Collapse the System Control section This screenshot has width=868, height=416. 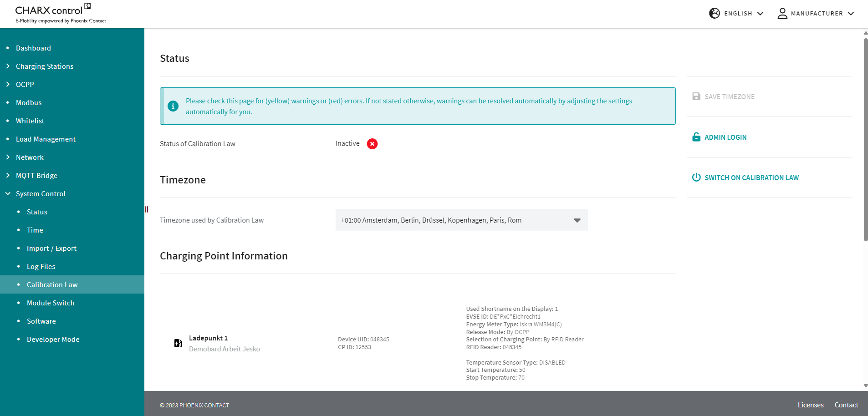(41, 194)
